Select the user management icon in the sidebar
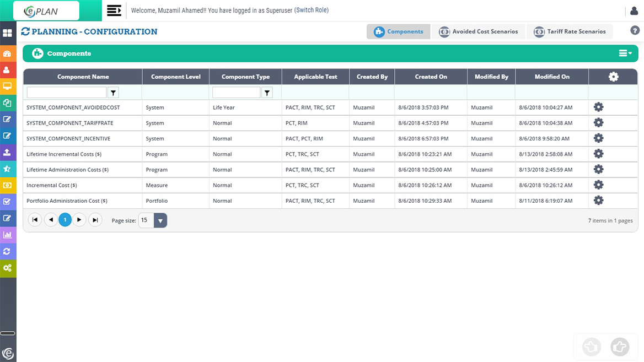 coord(8,69)
